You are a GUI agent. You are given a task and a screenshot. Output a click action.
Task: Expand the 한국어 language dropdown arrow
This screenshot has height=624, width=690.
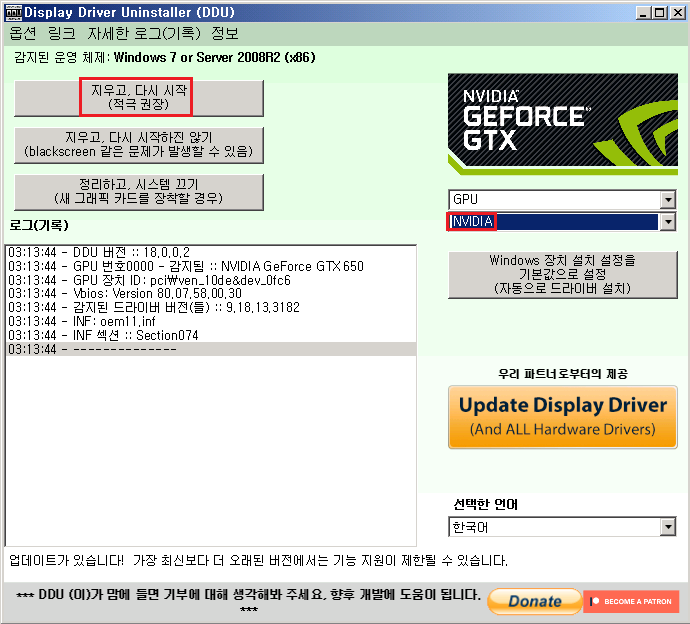click(x=668, y=527)
